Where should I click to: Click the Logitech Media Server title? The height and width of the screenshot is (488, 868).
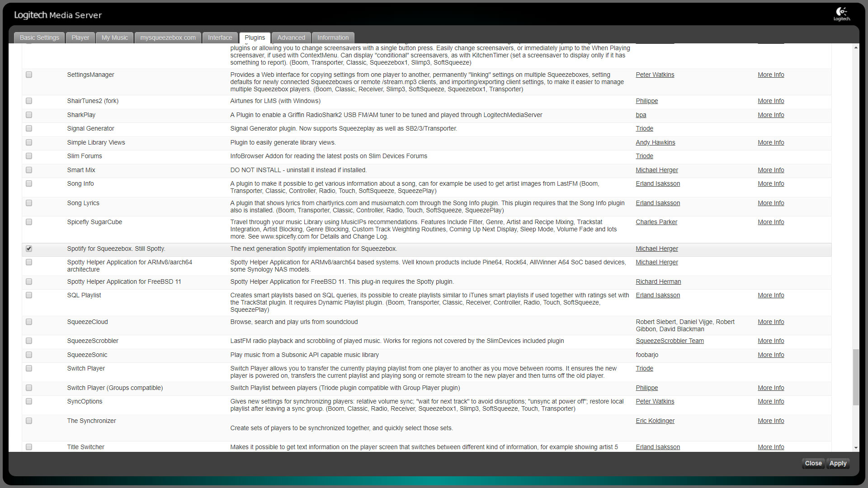(58, 15)
